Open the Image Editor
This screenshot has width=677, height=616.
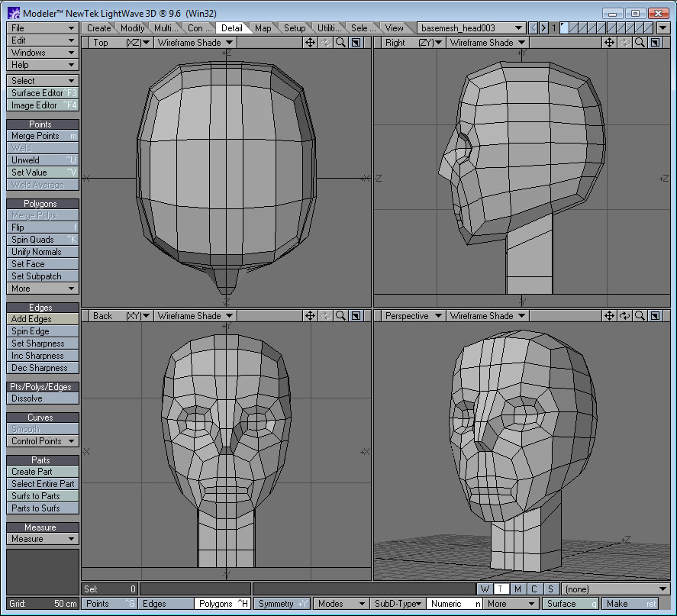43,105
